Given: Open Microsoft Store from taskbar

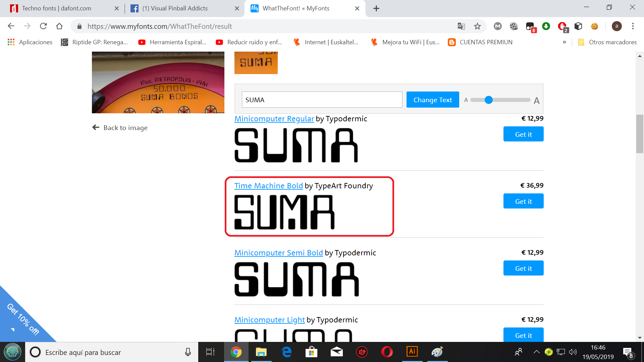Looking at the screenshot, I should click(x=312, y=352).
